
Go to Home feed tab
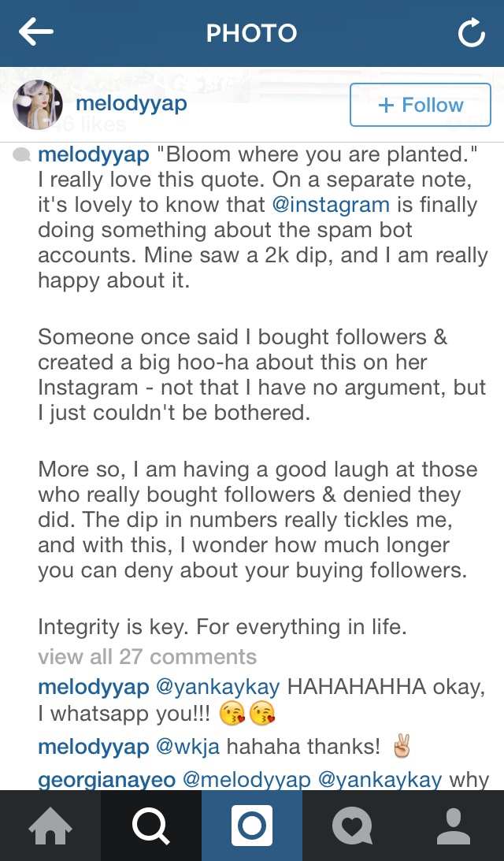coord(50,826)
